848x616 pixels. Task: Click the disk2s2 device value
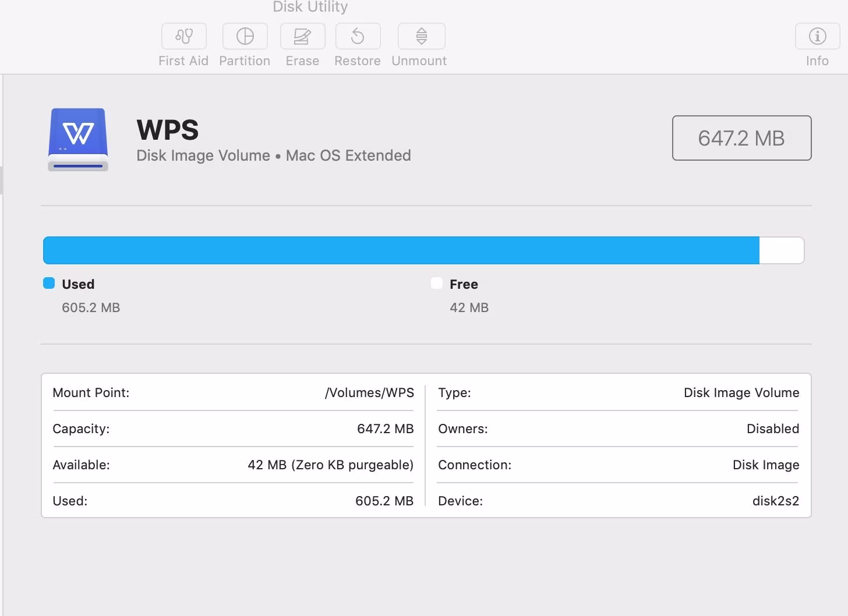pyautogui.click(x=776, y=501)
